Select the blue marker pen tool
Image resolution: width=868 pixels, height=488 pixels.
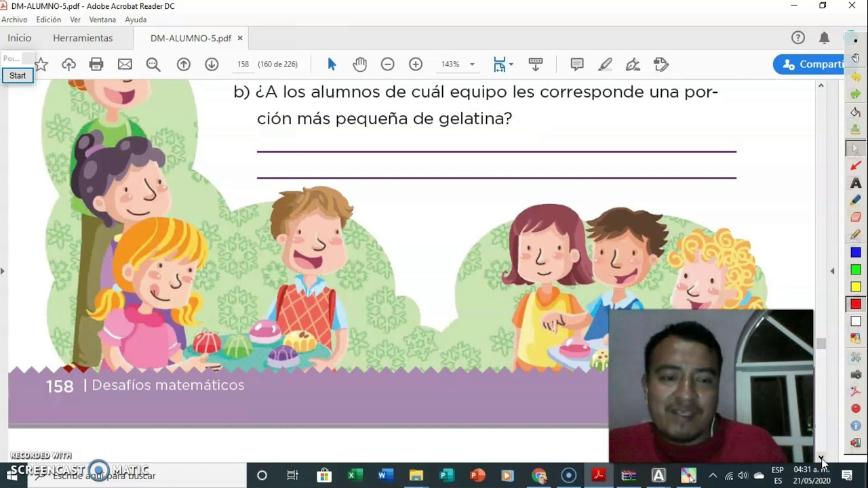pos(856,200)
